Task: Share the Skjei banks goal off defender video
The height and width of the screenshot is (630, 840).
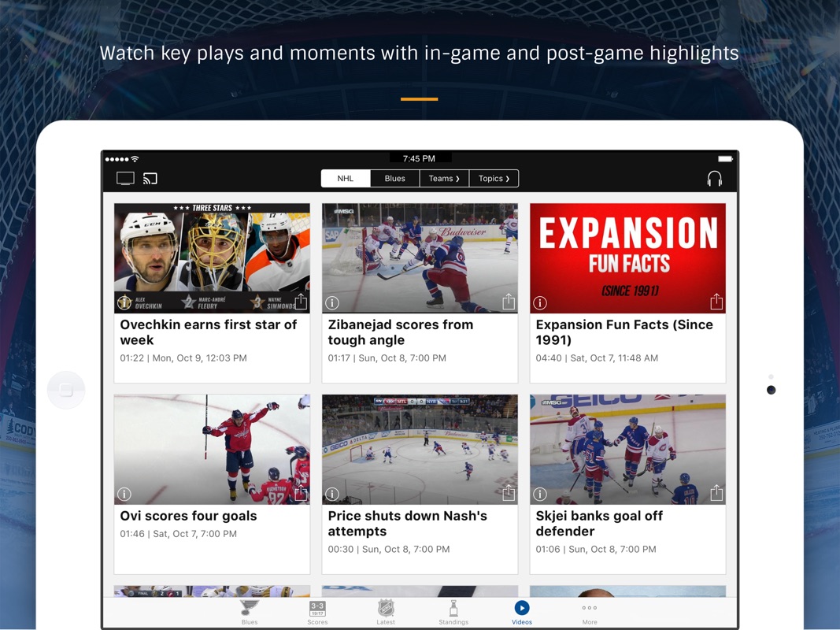Action: pos(716,493)
